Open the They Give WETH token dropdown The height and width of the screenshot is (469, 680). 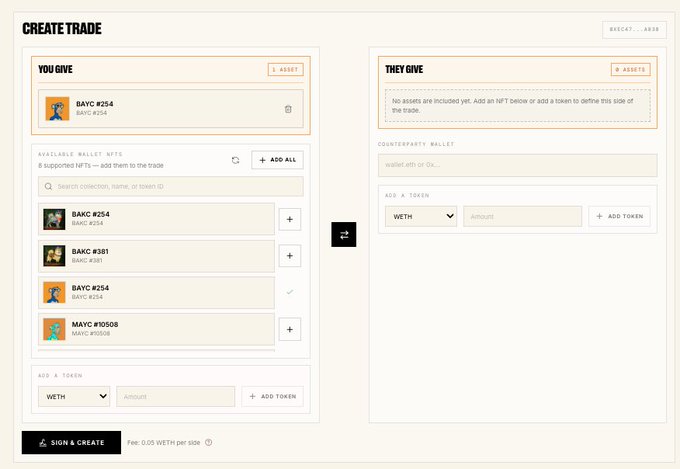coord(421,216)
